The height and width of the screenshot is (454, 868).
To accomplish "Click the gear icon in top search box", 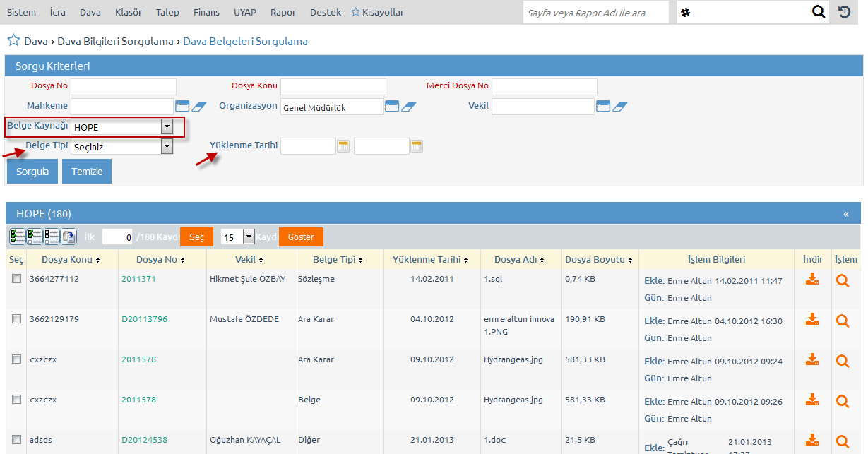I will click(685, 13).
